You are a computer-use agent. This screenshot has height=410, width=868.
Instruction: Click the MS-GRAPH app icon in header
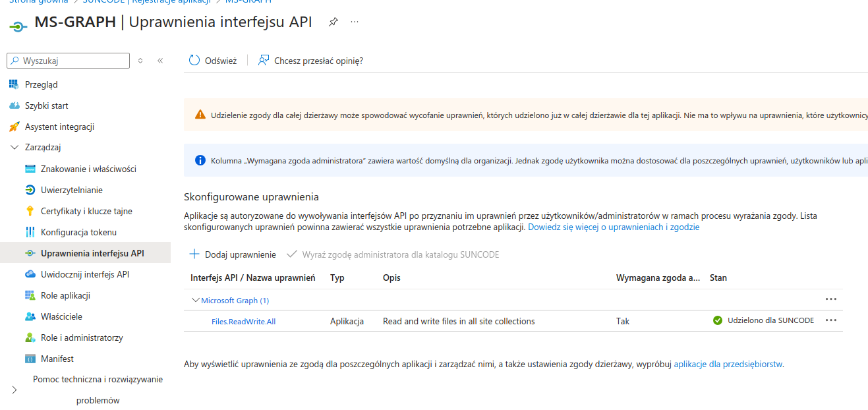(18, 26)
